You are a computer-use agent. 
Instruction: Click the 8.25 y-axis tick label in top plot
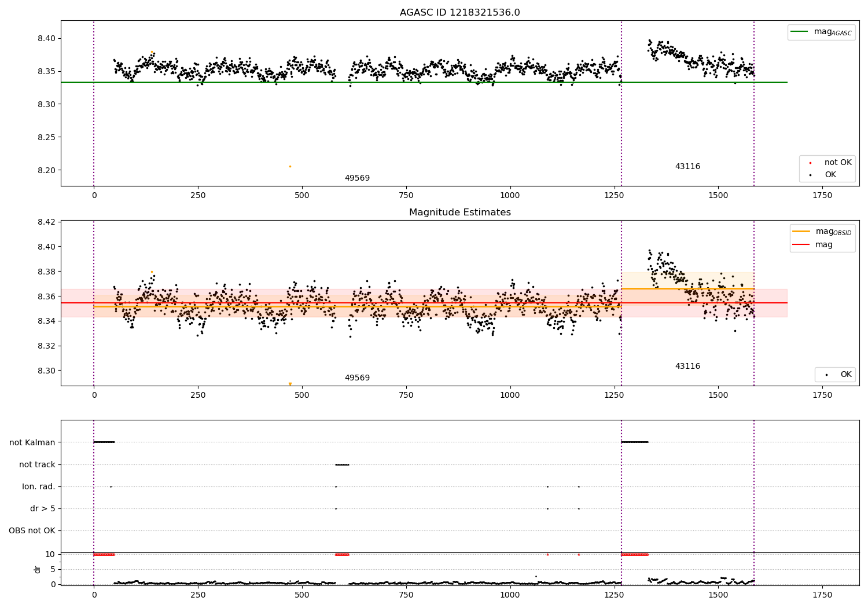coord(47,137)
